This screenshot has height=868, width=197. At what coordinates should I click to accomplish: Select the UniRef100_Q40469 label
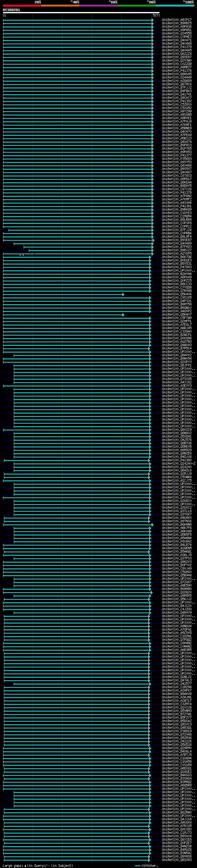point(177,243)
